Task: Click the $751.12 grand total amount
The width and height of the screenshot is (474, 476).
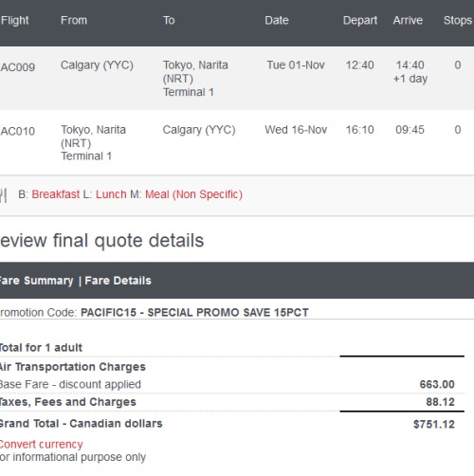Action: (434, 424)
